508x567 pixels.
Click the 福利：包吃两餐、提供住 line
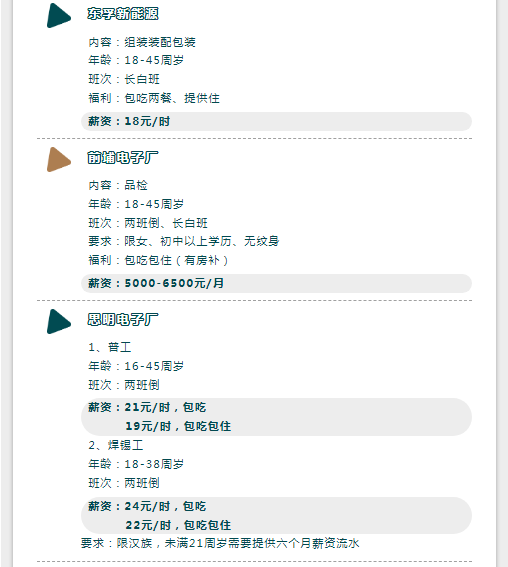click(x=154, y=98)
